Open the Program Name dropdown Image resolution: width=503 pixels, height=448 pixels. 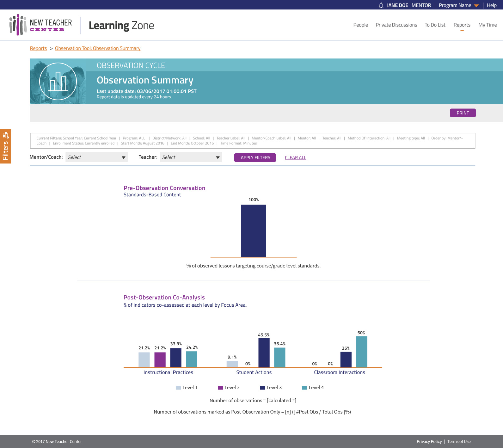(458, 5)
